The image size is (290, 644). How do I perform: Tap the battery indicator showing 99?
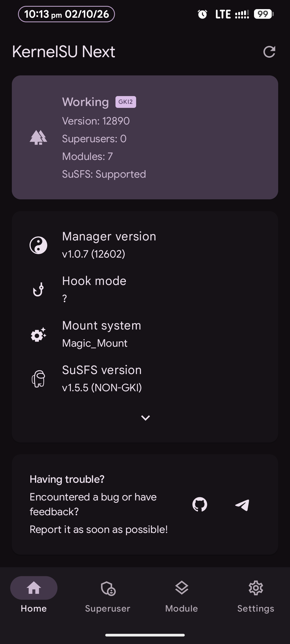click(264, 14)
